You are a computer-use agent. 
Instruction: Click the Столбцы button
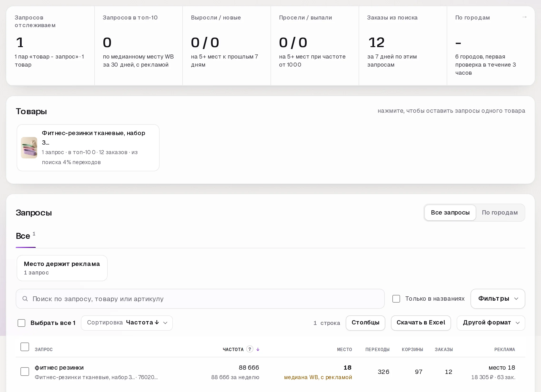tap(366, 323)
